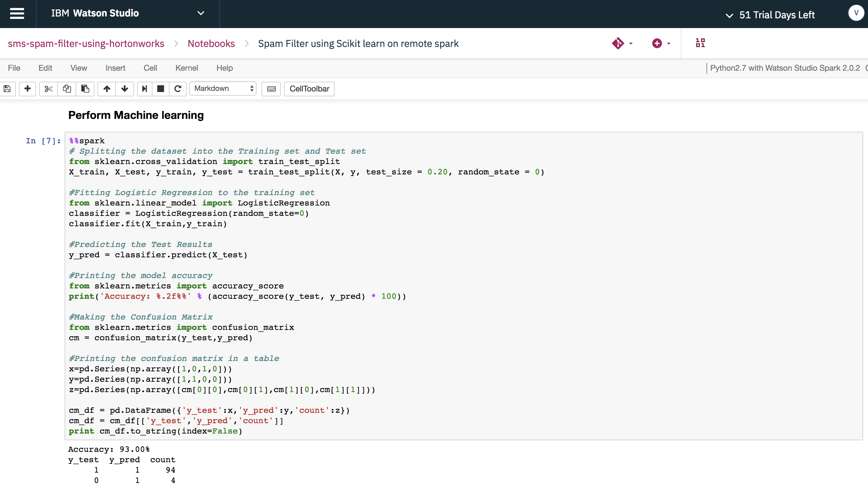The image size is (868, 486).
Task: Interrupt kernel with the stop icon
Action: 161,89
